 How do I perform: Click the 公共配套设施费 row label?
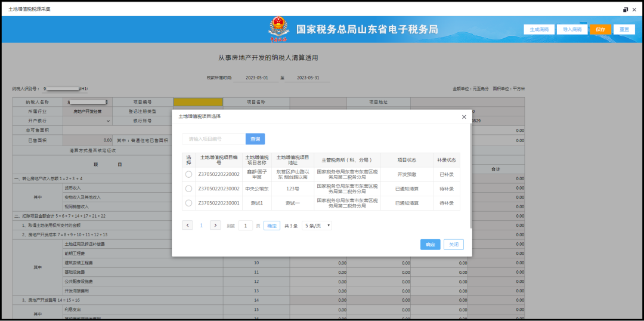tap(78, 282)
